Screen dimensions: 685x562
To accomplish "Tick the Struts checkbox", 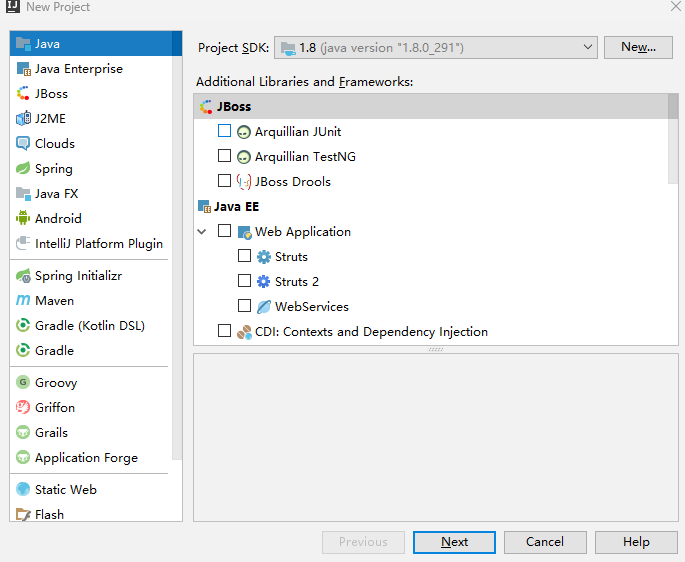I will coord(244,255).
